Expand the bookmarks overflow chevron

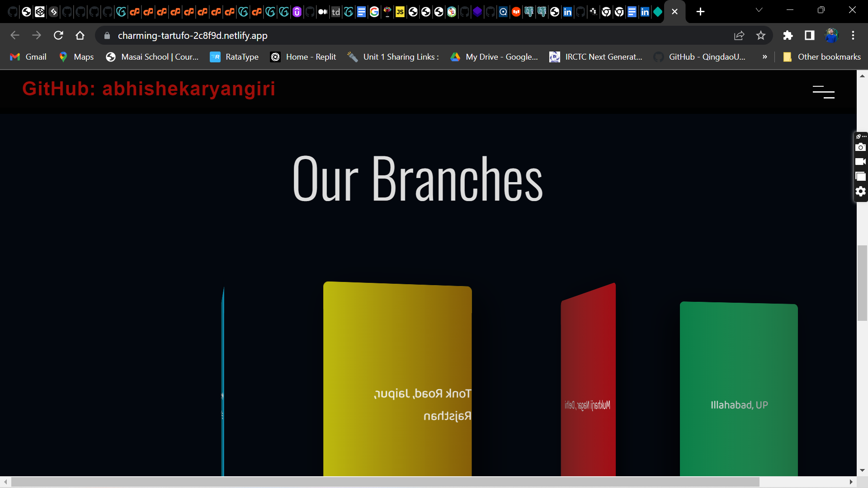765,57
